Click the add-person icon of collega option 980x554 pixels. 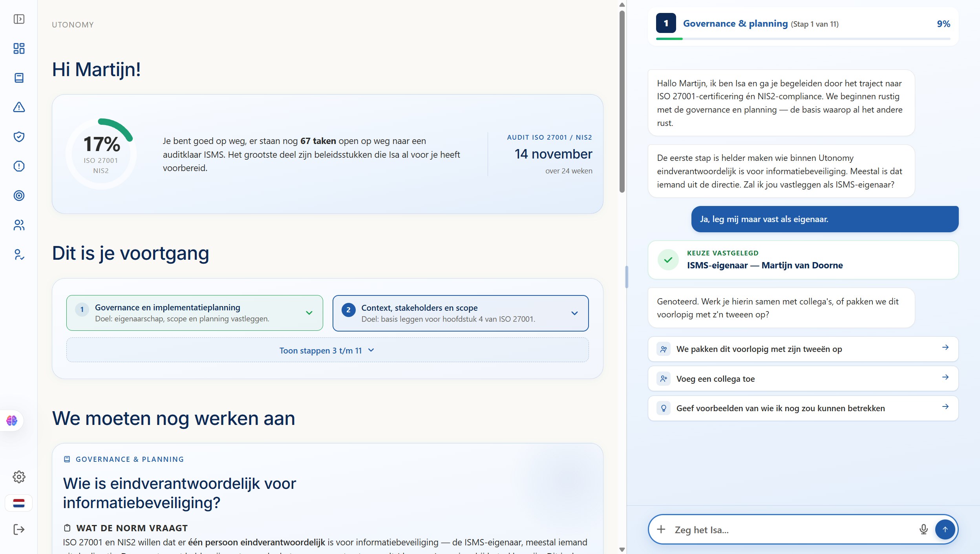pos(664,379)
